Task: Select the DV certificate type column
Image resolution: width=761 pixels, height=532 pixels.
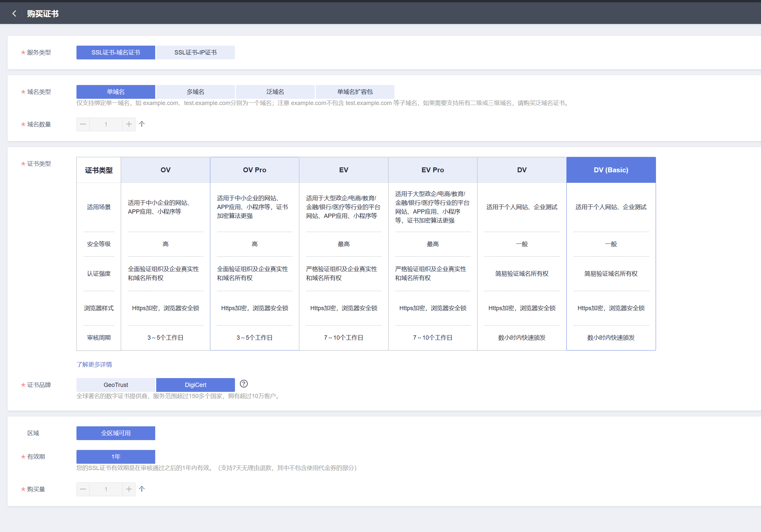Action: click(521, 170)
